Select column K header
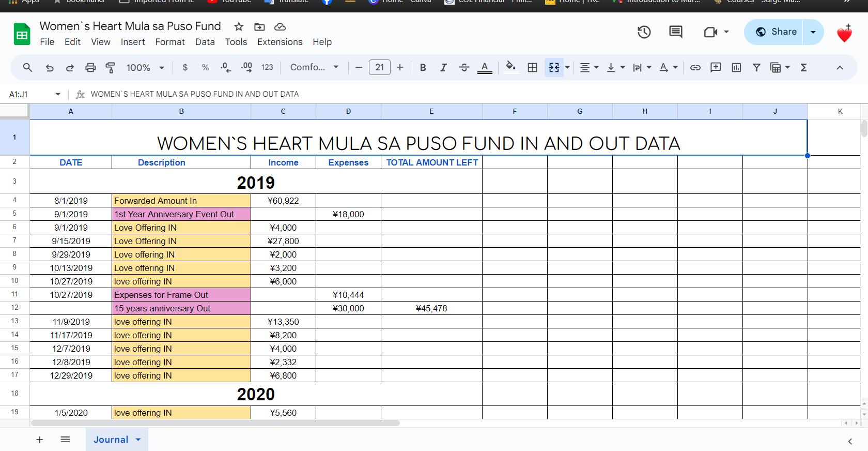The width and height of the screenshot is (868, 451). [x=840, y=111]
